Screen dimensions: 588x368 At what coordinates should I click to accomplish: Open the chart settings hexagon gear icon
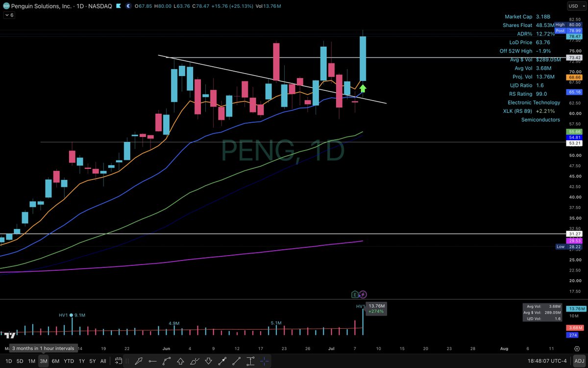coord(577,348)
